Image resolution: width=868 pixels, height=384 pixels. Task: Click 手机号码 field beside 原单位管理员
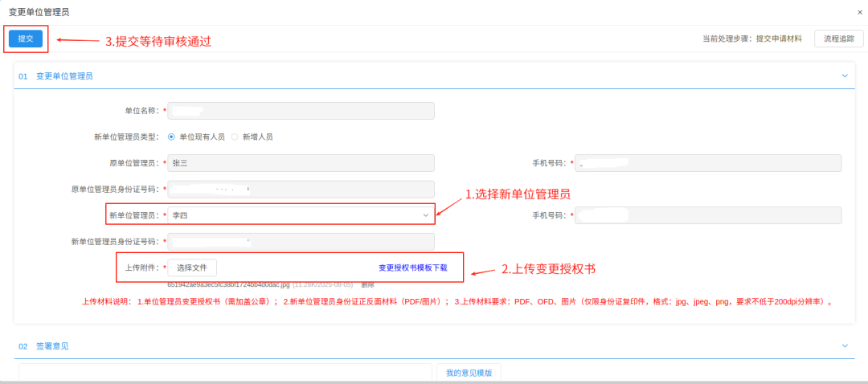pyautogui.click(x=708, y=163)
